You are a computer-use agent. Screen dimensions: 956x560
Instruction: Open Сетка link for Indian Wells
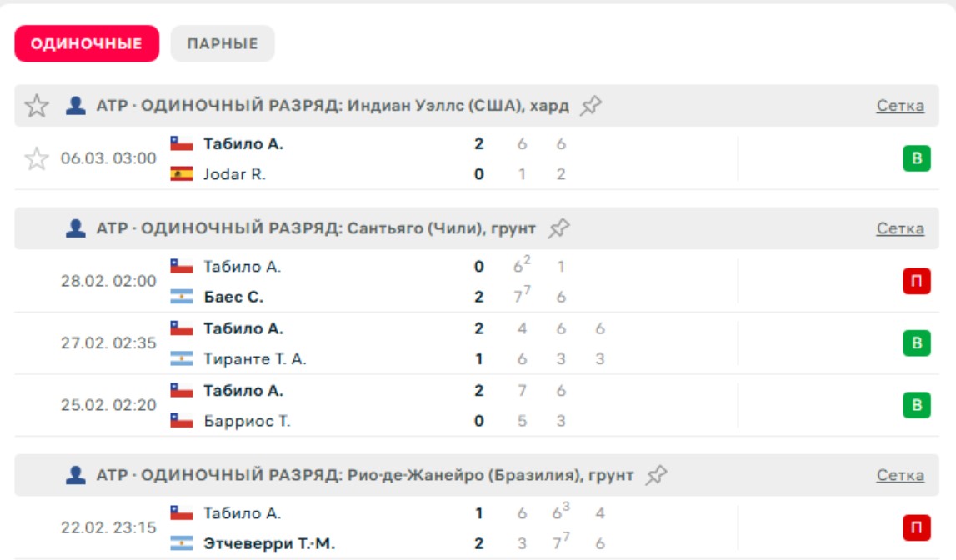coord(900,106)
